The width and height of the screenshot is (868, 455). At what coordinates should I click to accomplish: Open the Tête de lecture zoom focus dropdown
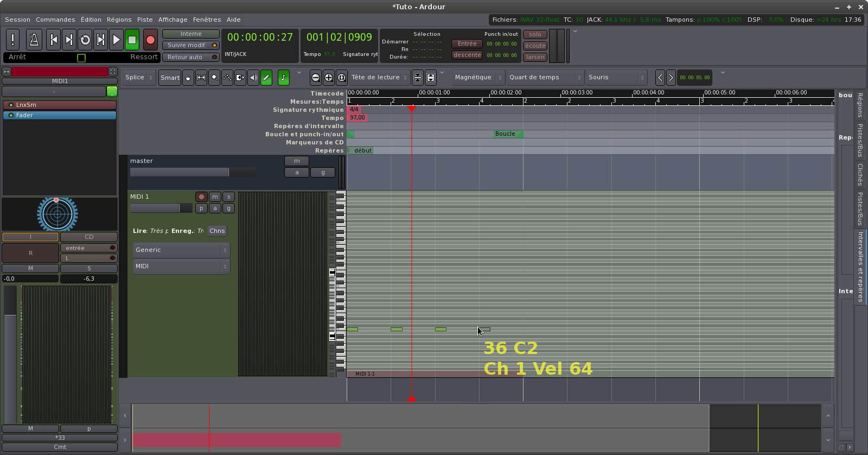(379, 78)
